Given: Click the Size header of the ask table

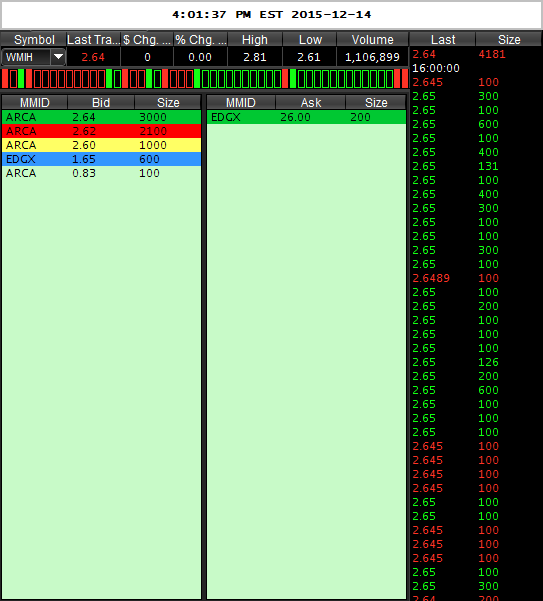Looking at the screenshot, I should (x=376, y=102).
